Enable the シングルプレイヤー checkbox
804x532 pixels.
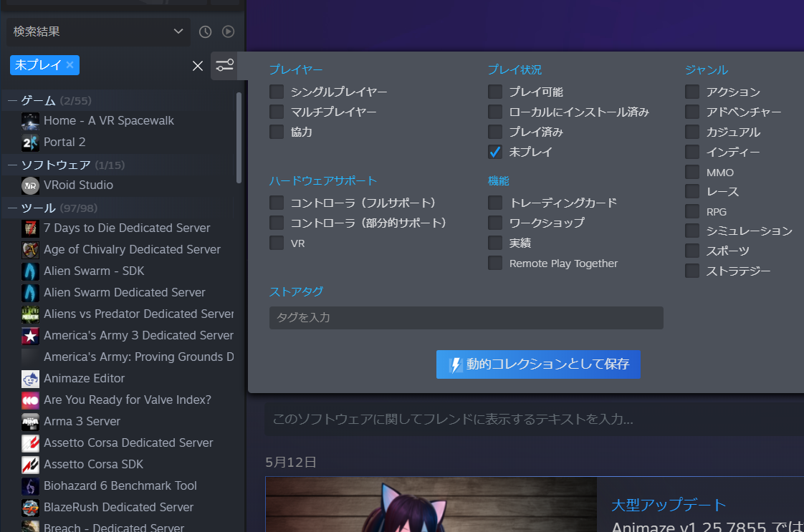(277, 92)
